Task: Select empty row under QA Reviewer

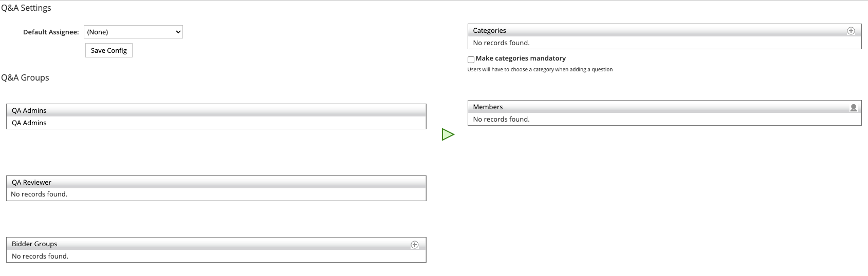Action: 216,194
